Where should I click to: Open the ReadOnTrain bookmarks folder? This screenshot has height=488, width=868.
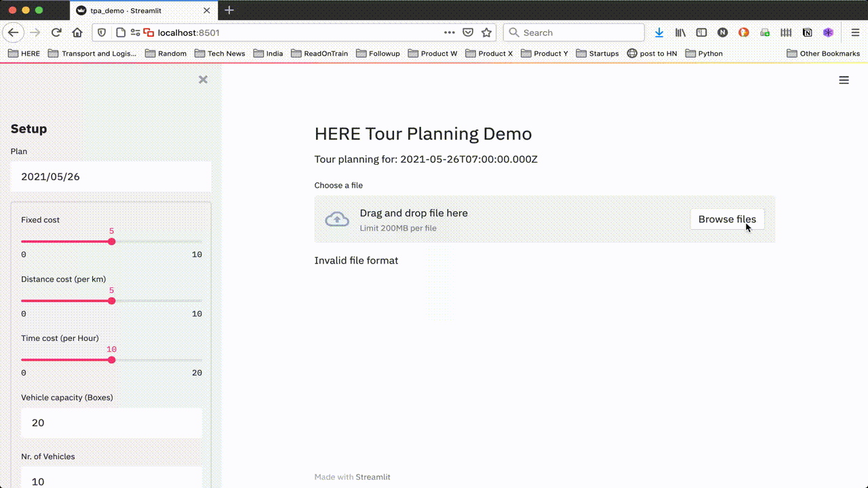(x=319, y=54)
